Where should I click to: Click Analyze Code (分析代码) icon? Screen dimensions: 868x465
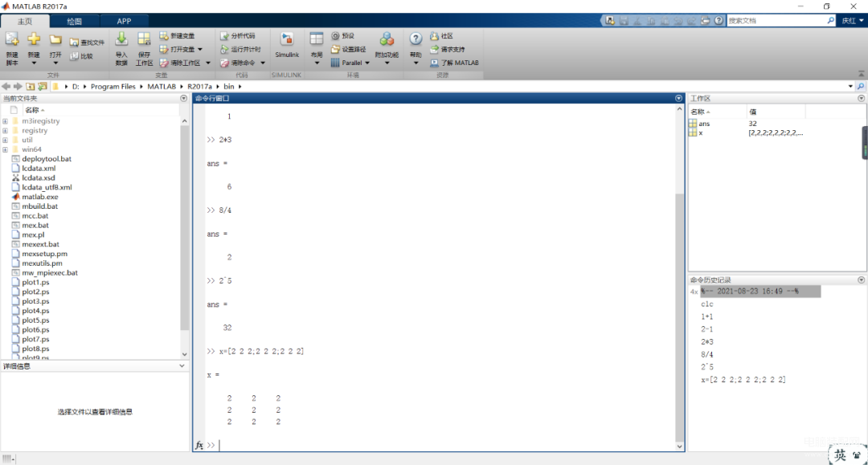pyautogui.click(x=224, y=36)
